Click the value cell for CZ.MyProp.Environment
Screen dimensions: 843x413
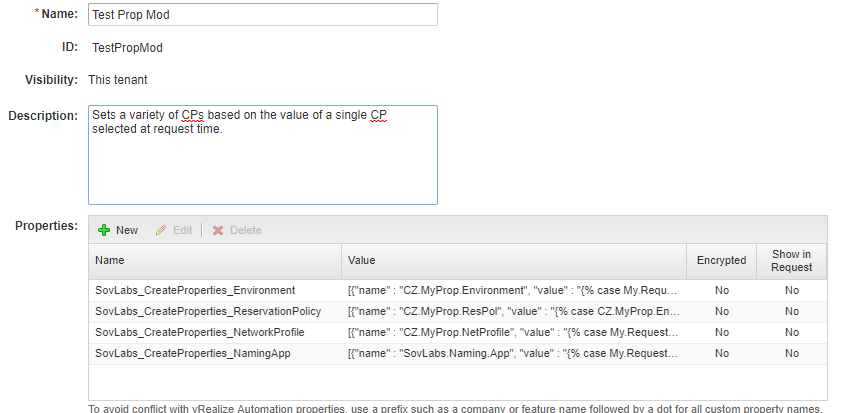click(x=512, y=290)
